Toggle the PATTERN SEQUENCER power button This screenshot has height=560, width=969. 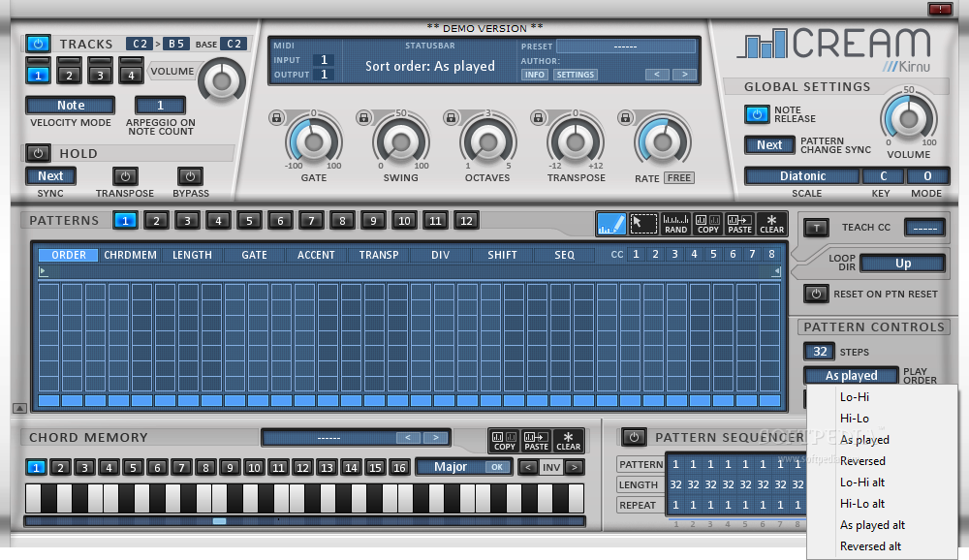coord(634,437)
